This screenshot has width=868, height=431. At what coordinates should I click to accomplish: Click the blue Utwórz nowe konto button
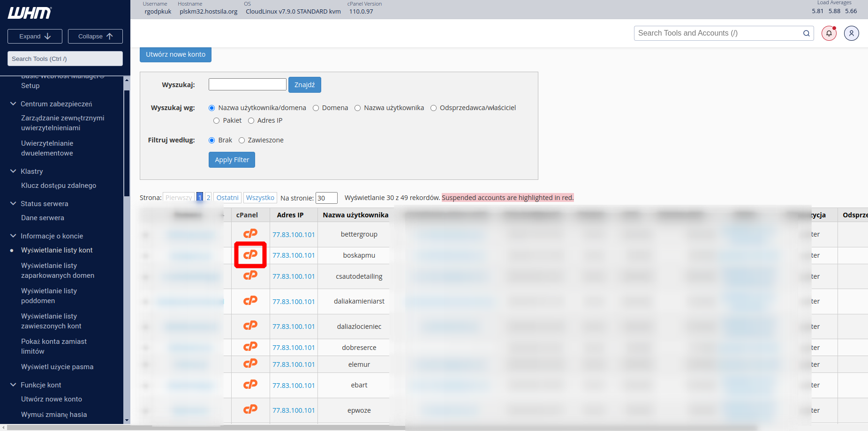tap(175, 54)
